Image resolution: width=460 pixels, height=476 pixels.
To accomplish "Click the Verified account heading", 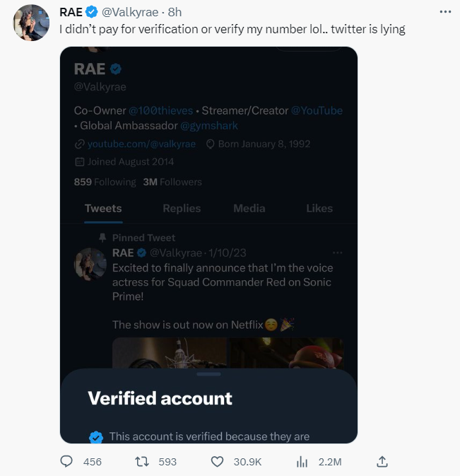I will (x=160, y=398).
